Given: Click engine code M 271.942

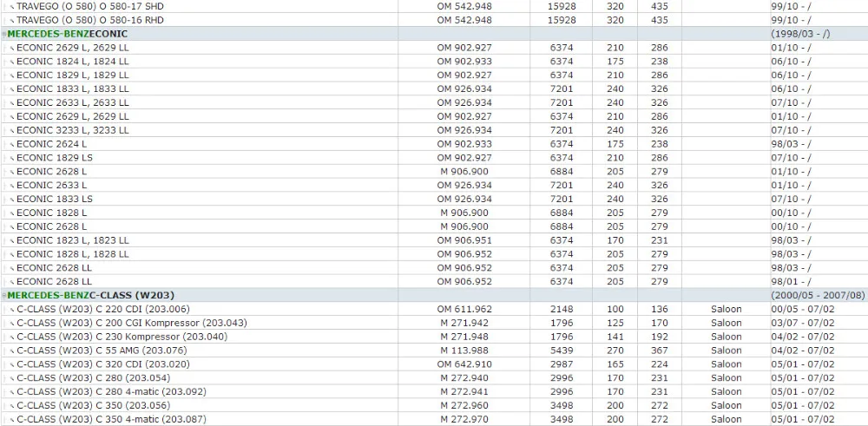Looking at the screenshot, I should [464, 323].
